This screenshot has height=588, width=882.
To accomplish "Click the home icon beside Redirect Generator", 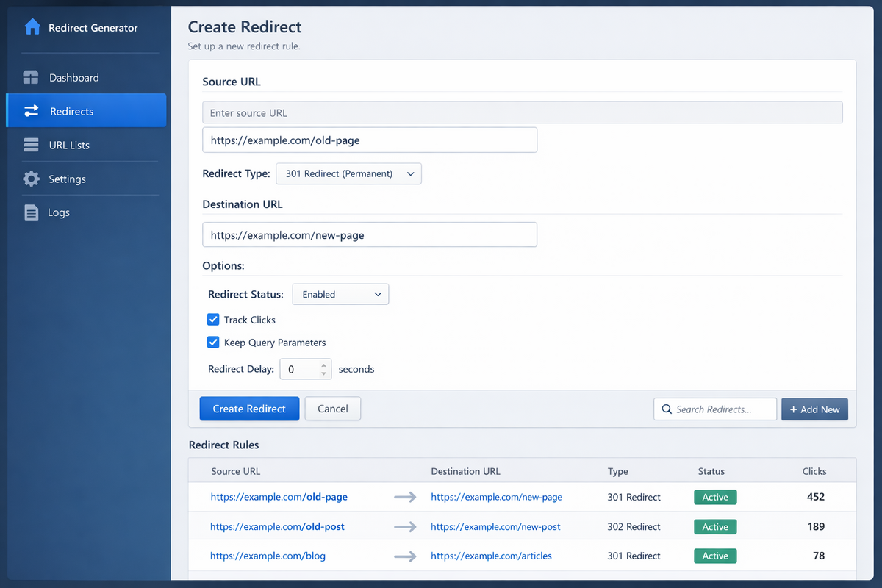I will click(32, 28).
